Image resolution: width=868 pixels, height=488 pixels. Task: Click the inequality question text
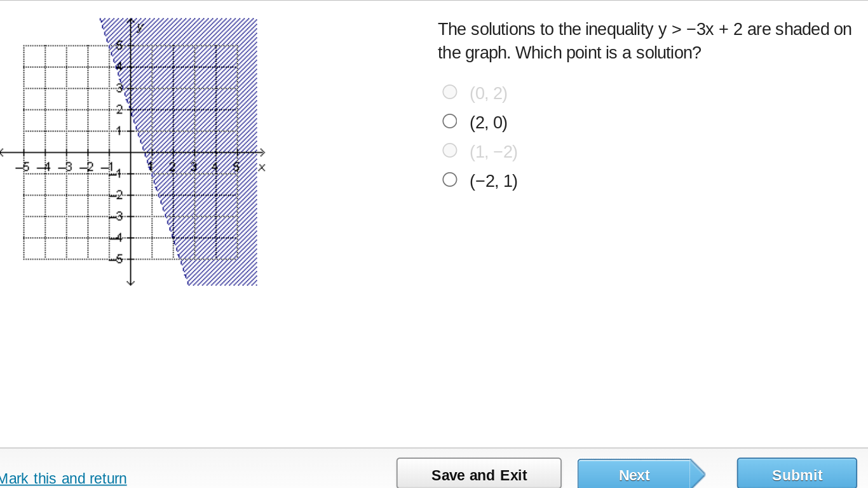tap(644, 40)
